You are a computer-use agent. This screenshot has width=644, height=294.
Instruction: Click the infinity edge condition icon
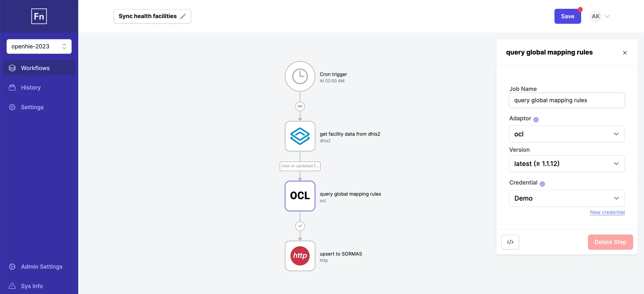click(300, 106)
